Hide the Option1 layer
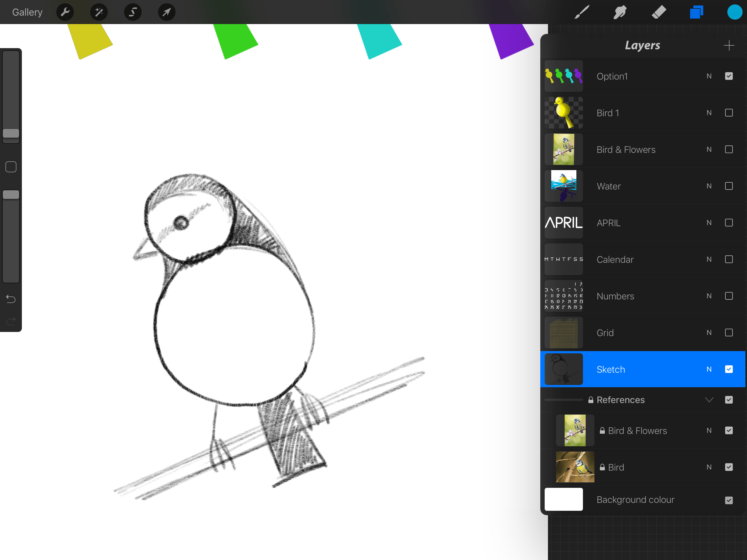Viewport: 747px width, 560px height. [x=728, y=76]
